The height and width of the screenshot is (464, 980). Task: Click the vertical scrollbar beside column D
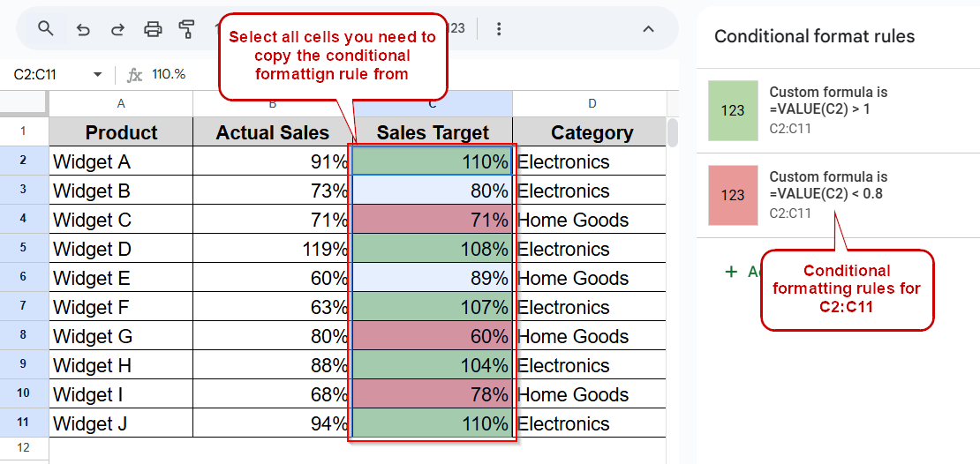673,132
